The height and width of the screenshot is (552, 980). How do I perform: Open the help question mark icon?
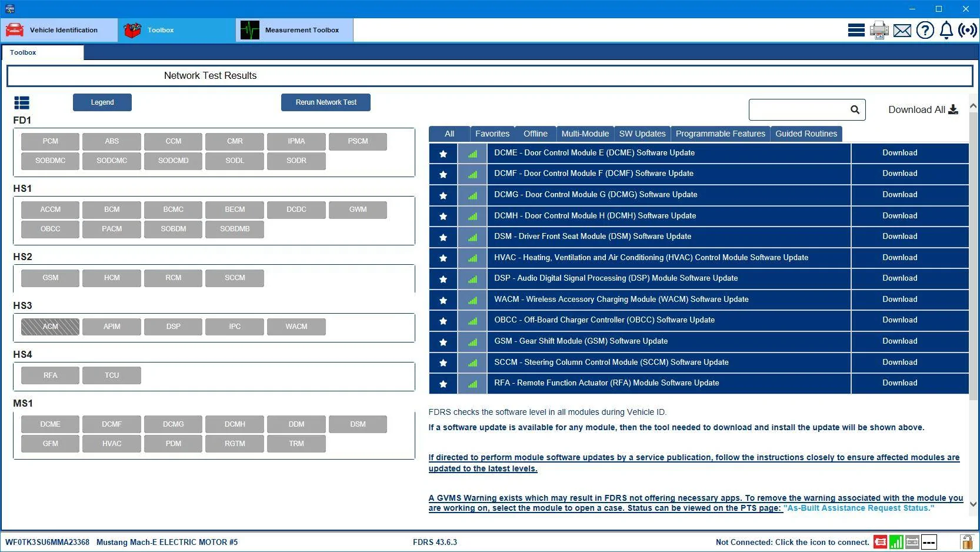pyautogui.click(x=925, y=30)
